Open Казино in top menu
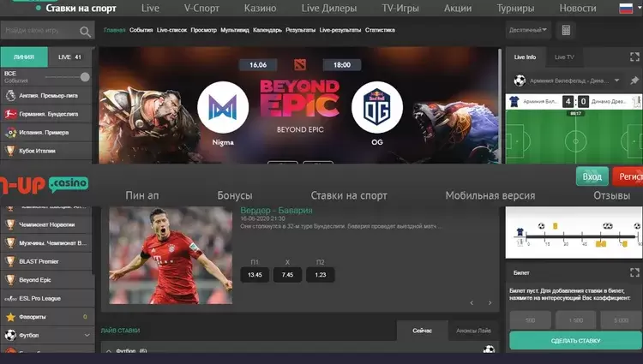The height and width of the screenshot is (364, 643). (260, 8)
